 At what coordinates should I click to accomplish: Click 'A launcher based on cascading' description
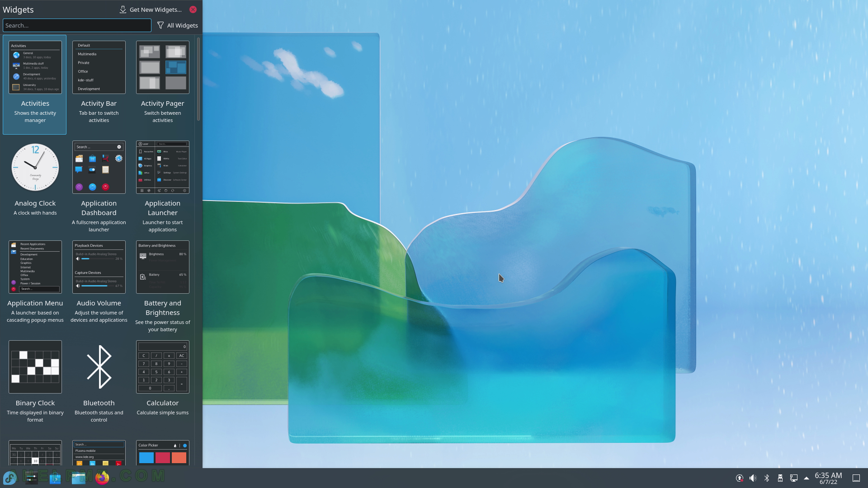click(35, 316)
